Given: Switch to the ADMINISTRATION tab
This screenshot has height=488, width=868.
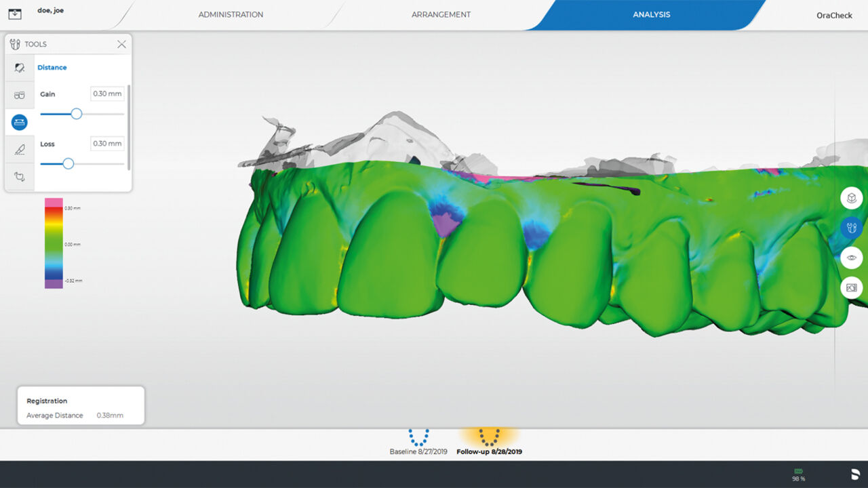Looking at the screenshot, I should 231,14.
